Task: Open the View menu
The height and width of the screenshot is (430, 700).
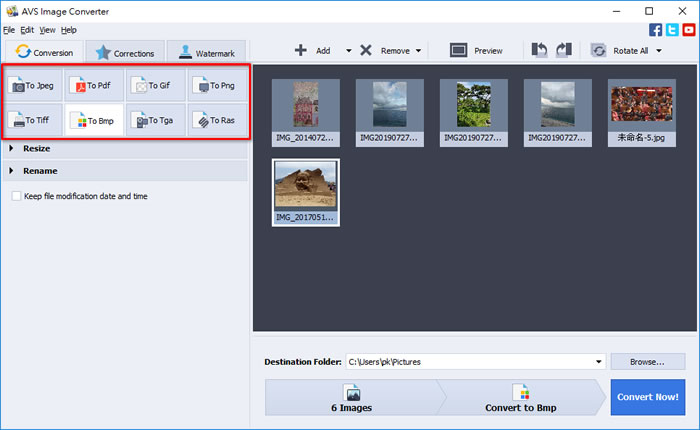Action: point(47,30)
